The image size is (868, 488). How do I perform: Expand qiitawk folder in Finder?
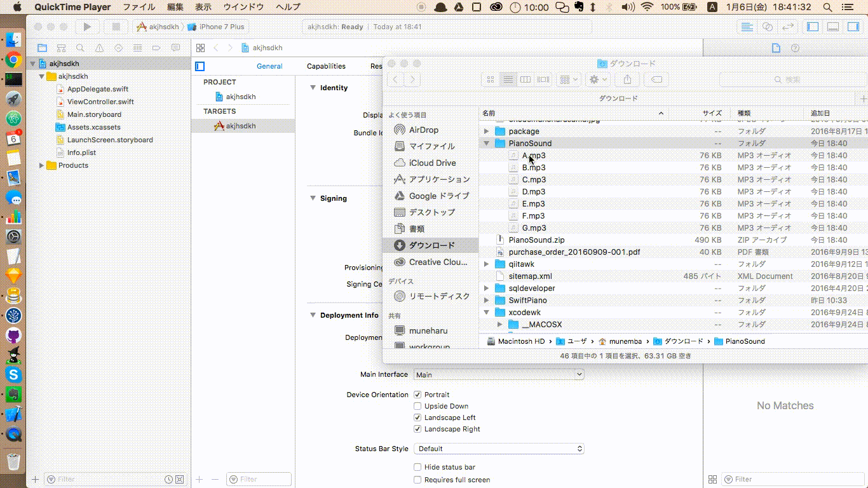coord(487,264)
